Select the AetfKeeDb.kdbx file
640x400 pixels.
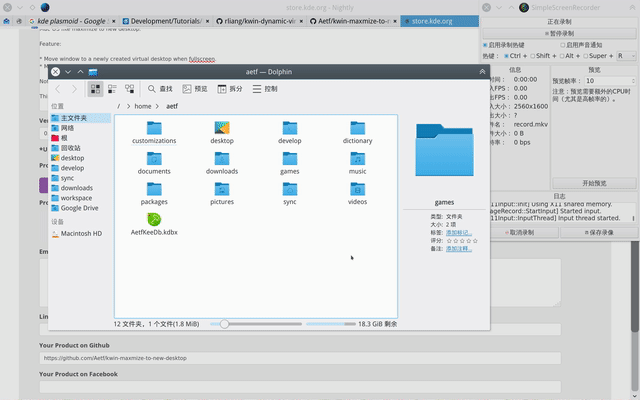pos(154,224)
